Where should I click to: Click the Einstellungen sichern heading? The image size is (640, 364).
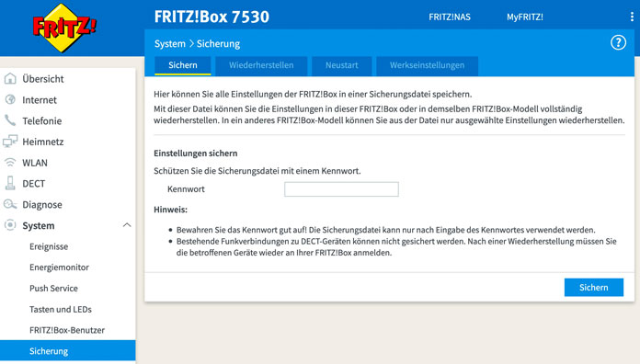tap(196, 154)
